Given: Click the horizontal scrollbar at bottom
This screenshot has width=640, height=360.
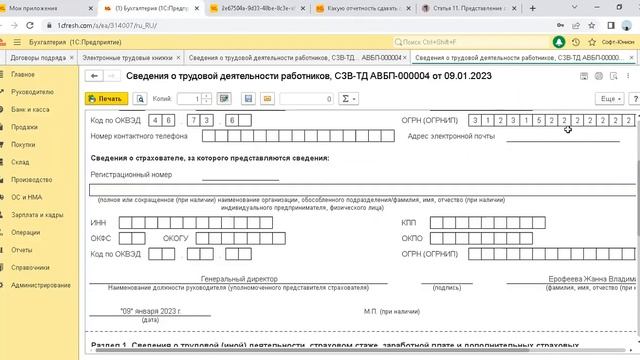Looking at the screenshot, I should 312,350.
